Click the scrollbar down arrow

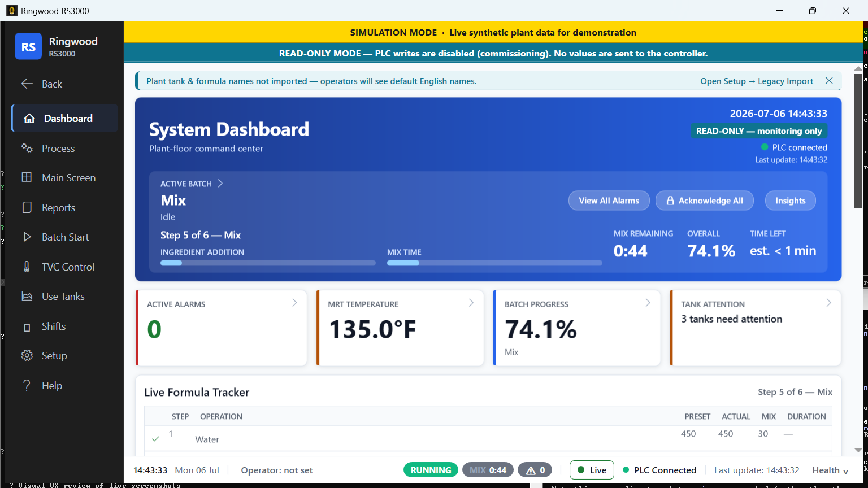click(858, 450)
